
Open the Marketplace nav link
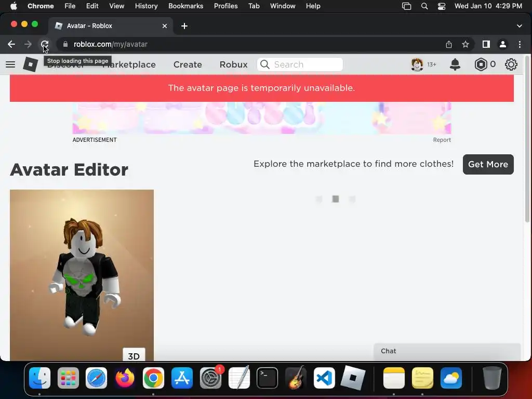tap(129, 64)
